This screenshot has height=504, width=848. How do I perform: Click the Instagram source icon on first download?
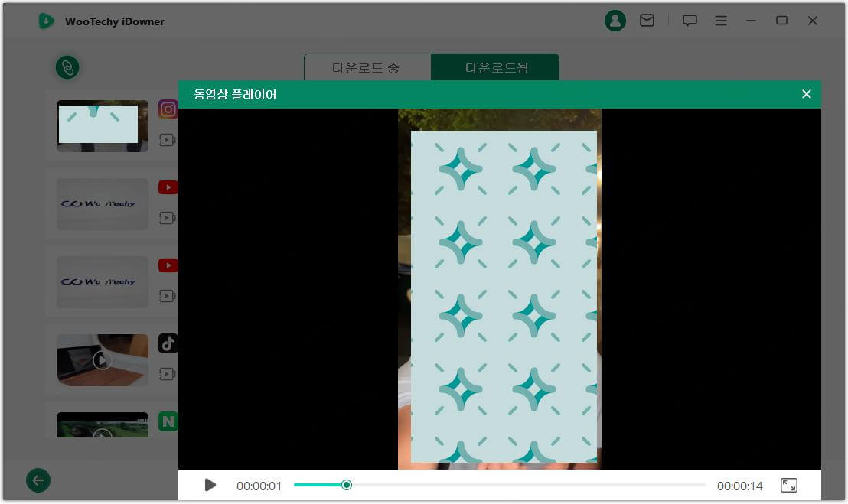pos(168,109)
